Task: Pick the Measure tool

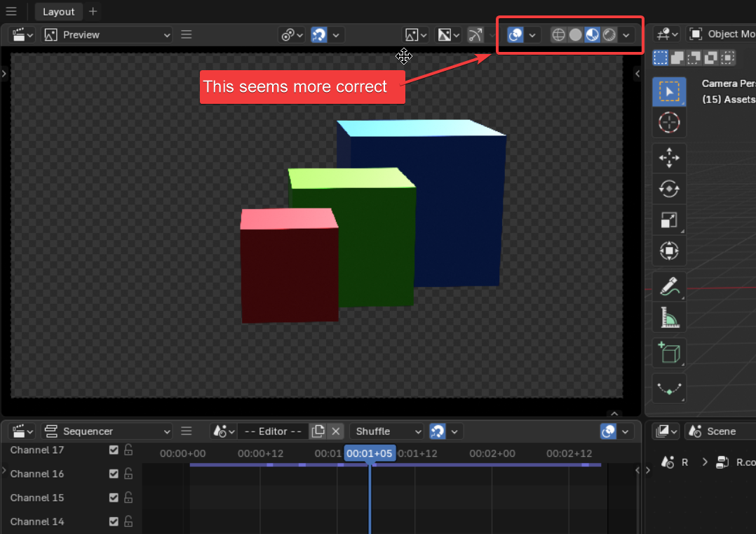Action: [669, 317]
